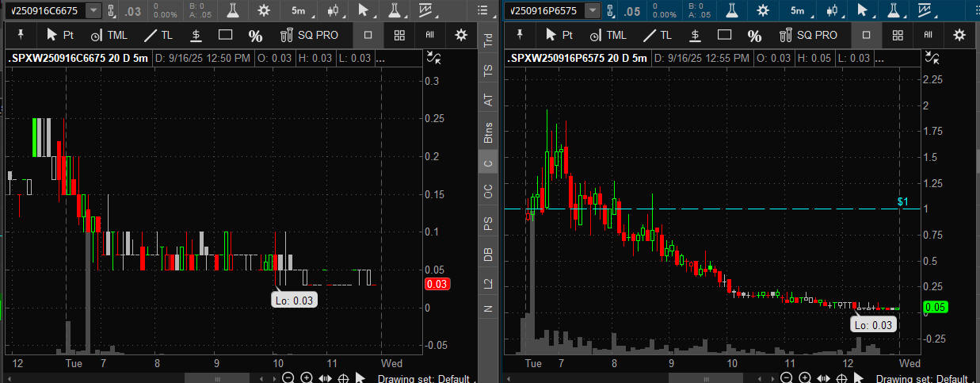This screenshot has height=383, width=980.
Task: Open the symbol dropdown for 250916C6675
Action: (93, 11)
